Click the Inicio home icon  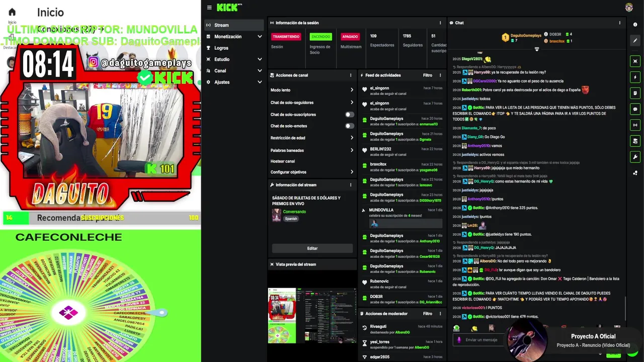(12, 12)
